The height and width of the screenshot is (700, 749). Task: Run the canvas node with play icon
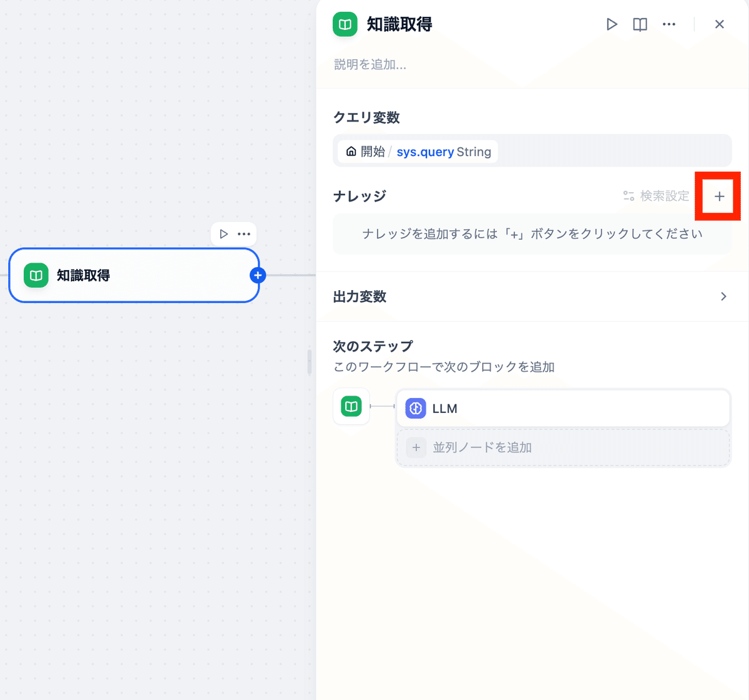click(x=223, y=234)
